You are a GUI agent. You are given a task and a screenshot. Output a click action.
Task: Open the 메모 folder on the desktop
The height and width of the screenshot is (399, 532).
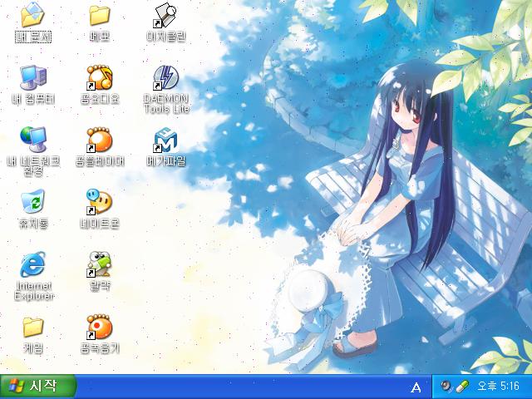[x=100, y=15]
